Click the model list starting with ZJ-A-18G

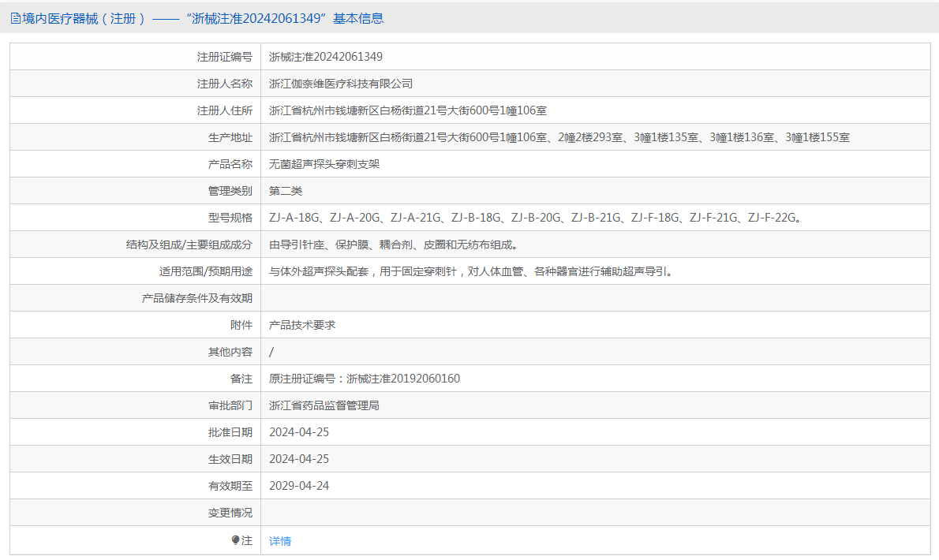[535, 218]
